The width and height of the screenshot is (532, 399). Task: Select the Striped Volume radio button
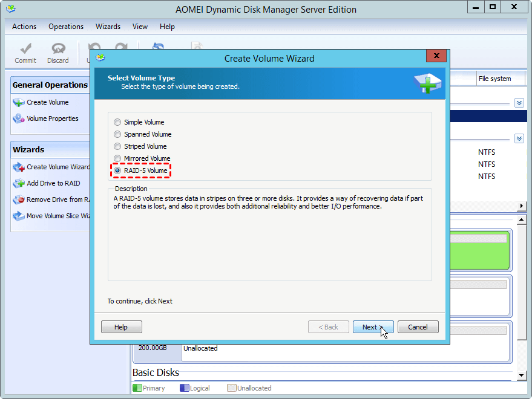click(x=117, y=146)
